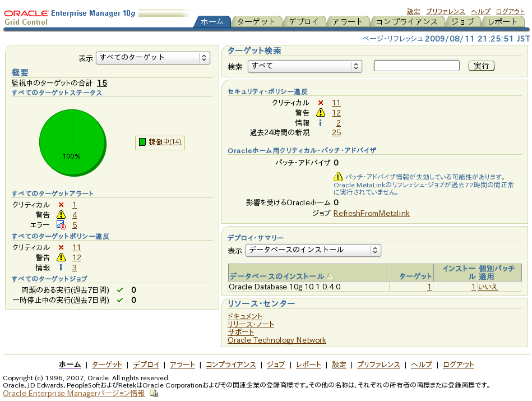Image resolution: width=532 pixels, height=401 pixels.
Task: Open the ドキュメント resource link
Action: click(244, 316)
